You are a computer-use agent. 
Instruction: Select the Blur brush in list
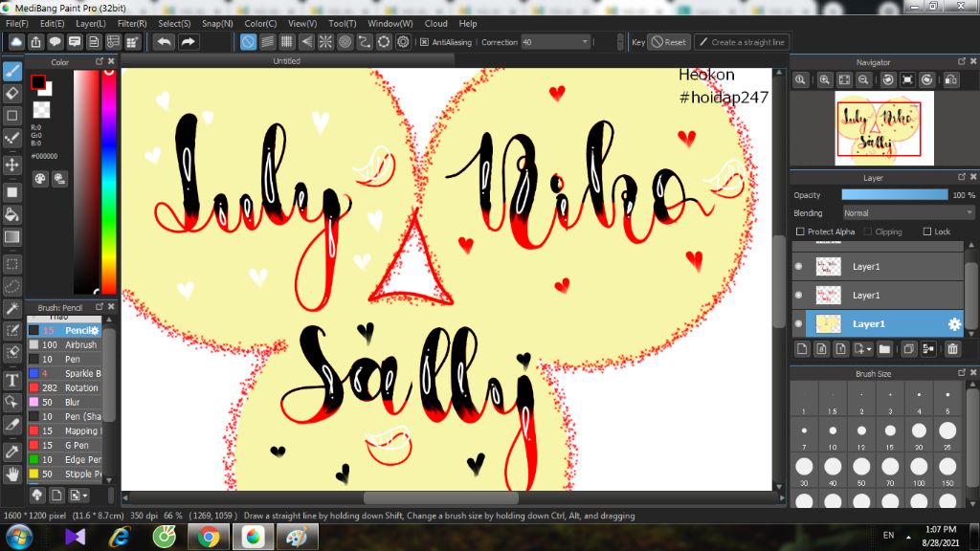pos(66,403)
